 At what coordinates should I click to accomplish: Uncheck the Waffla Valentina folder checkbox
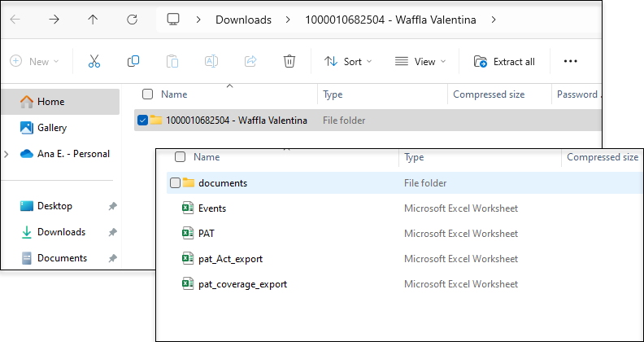click(x=143, y=121)
